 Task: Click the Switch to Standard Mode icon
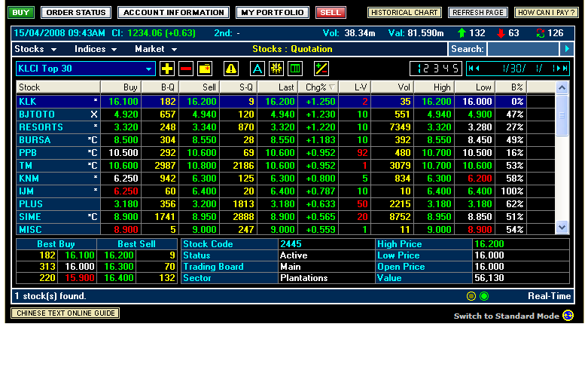[568, 316]
